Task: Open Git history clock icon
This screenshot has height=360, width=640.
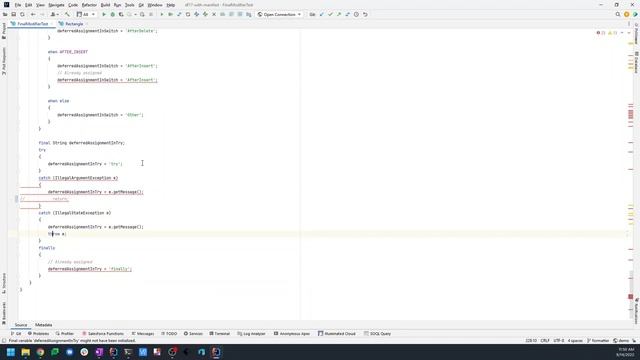Action: [356, 14]
